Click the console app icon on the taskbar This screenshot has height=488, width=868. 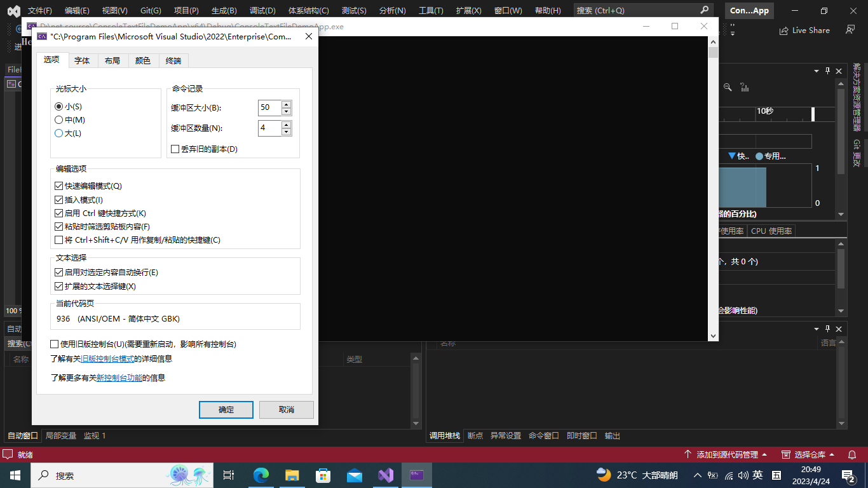417,475
